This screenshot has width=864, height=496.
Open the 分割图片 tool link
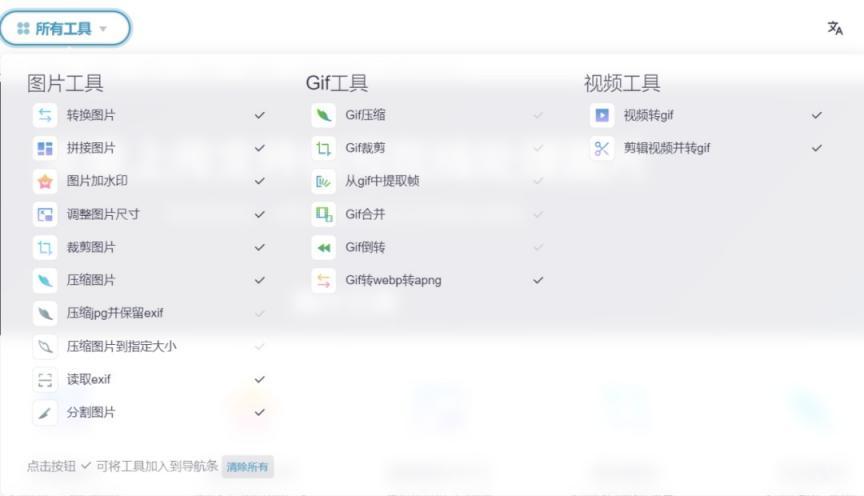coord(91,413)
